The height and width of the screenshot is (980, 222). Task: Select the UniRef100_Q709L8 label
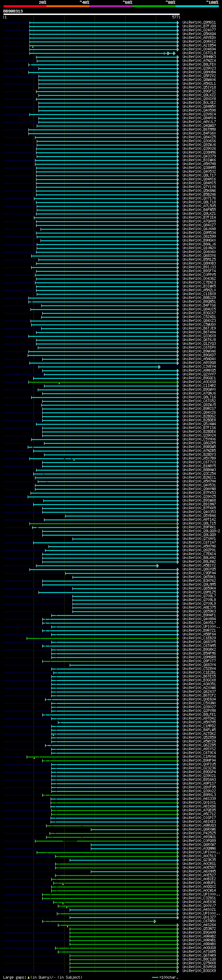click(199, 600)
